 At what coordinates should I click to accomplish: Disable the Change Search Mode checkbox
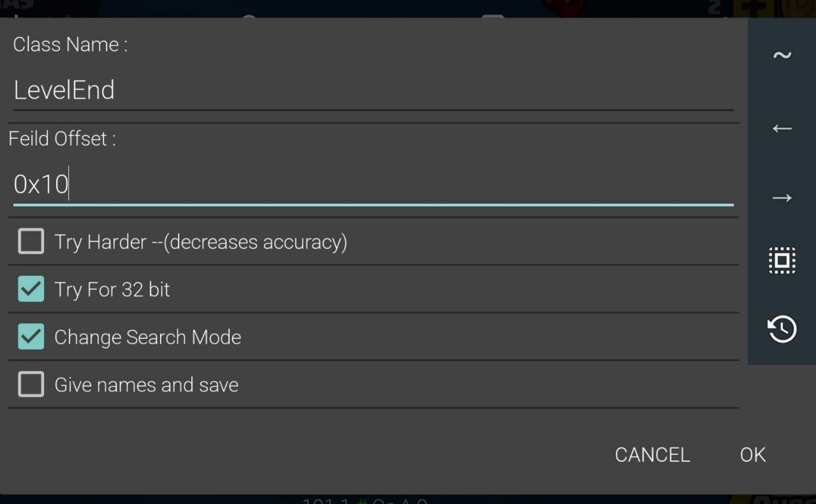[x=31, y=337]
